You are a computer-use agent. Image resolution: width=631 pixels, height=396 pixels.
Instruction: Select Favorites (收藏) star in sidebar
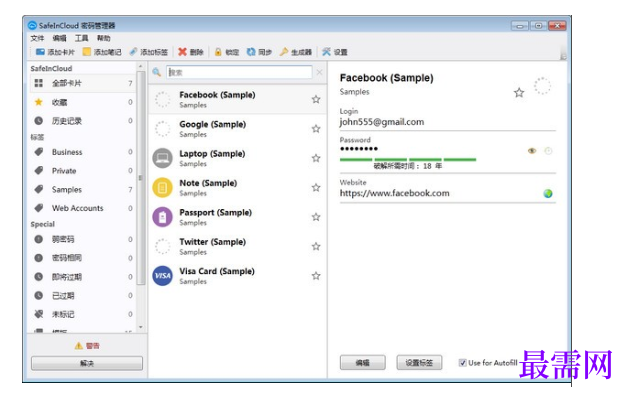point(83,102)
